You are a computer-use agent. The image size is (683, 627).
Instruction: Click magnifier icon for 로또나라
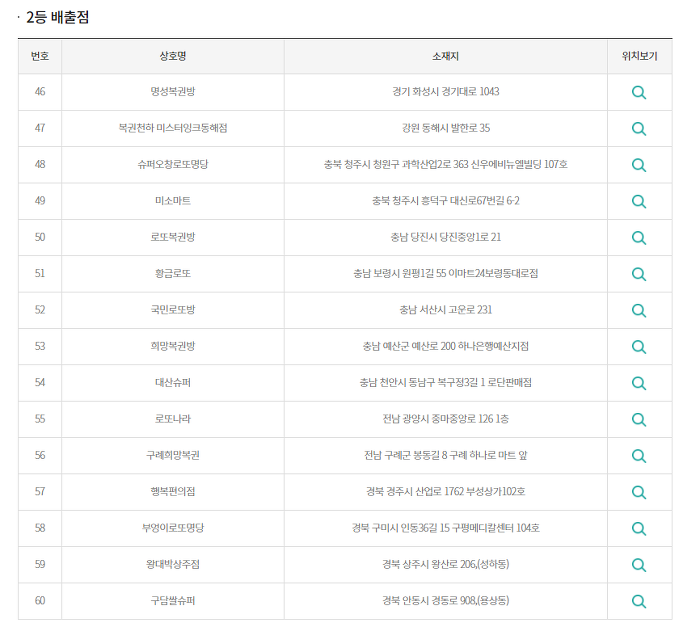coord(639,420)
